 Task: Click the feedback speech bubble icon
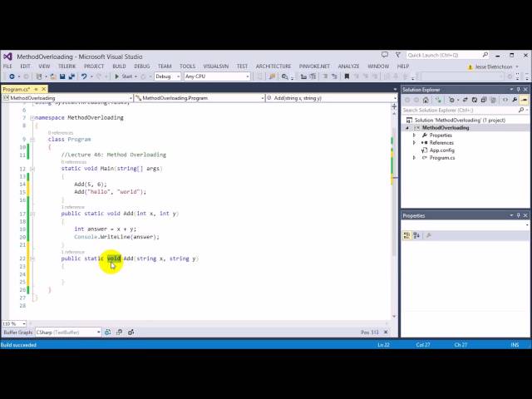(384, 55)
